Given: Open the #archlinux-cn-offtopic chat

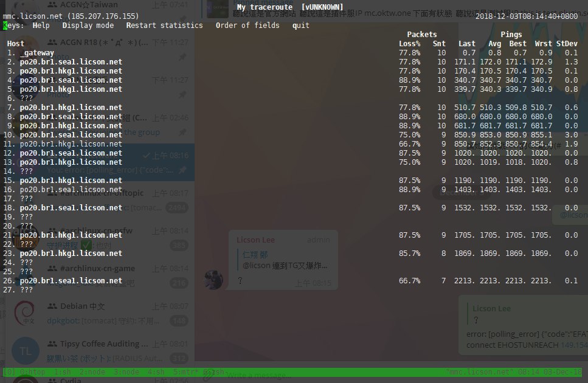Looking at the screenshot, I should 100,200.
